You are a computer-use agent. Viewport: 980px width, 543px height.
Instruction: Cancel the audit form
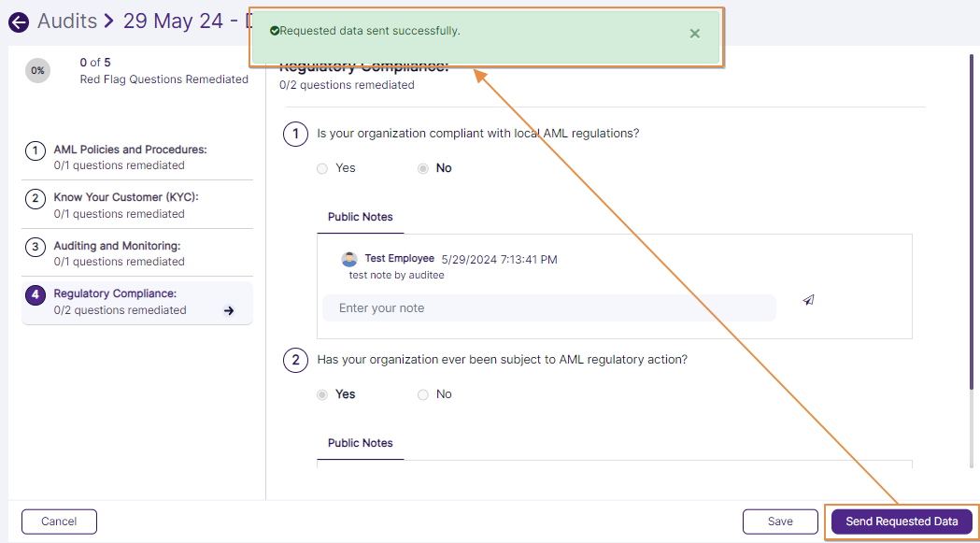pyautogui.click(x=59, y=522)
